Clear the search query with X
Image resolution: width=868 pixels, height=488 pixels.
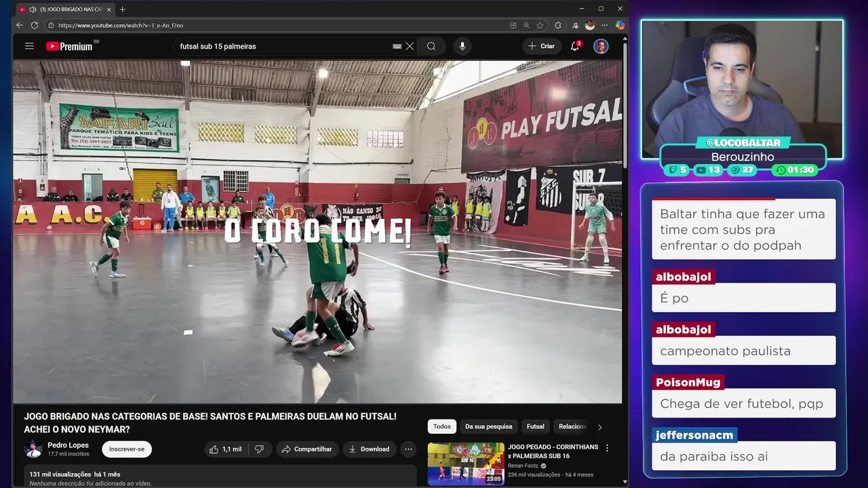point(410,46)
